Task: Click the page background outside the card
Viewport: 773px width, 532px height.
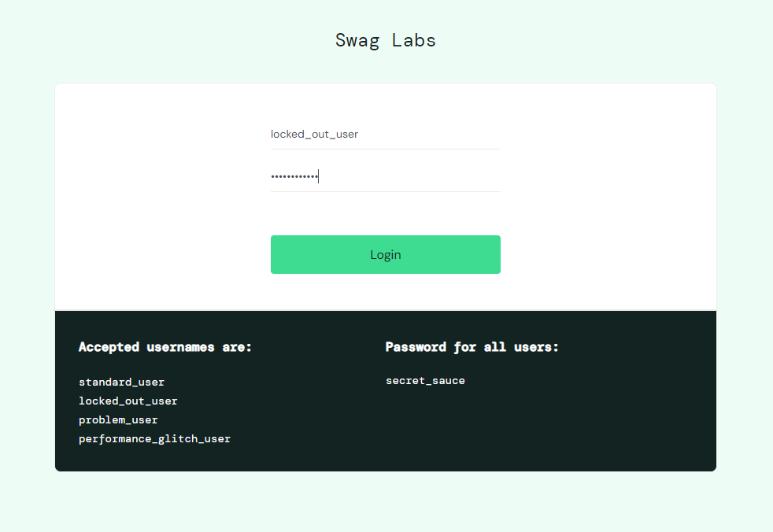Action: [x=386, y=504]
